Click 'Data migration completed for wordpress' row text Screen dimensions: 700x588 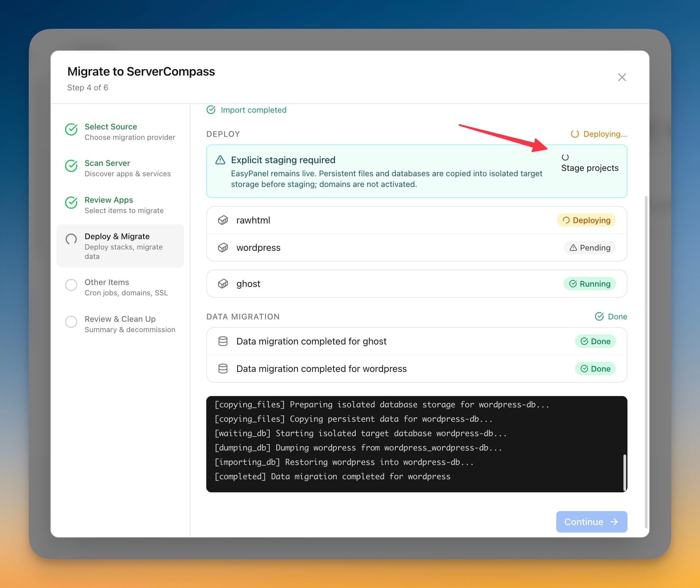click(x=322, y=369)
